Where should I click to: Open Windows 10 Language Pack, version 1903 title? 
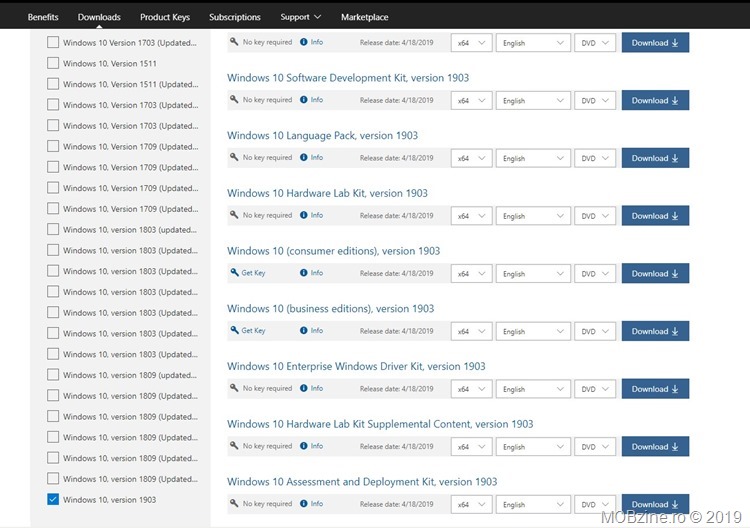click(322, 135)
